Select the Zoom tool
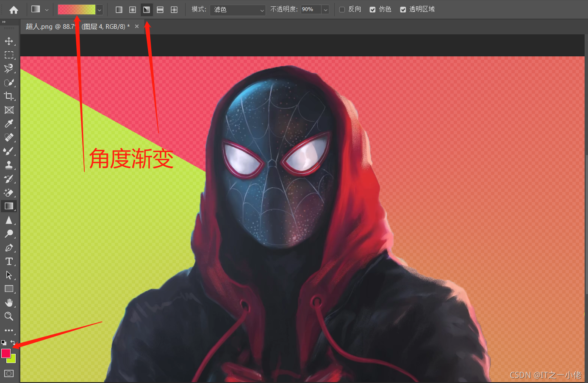Viewport: 588px width, 383px height. (9, 316)
